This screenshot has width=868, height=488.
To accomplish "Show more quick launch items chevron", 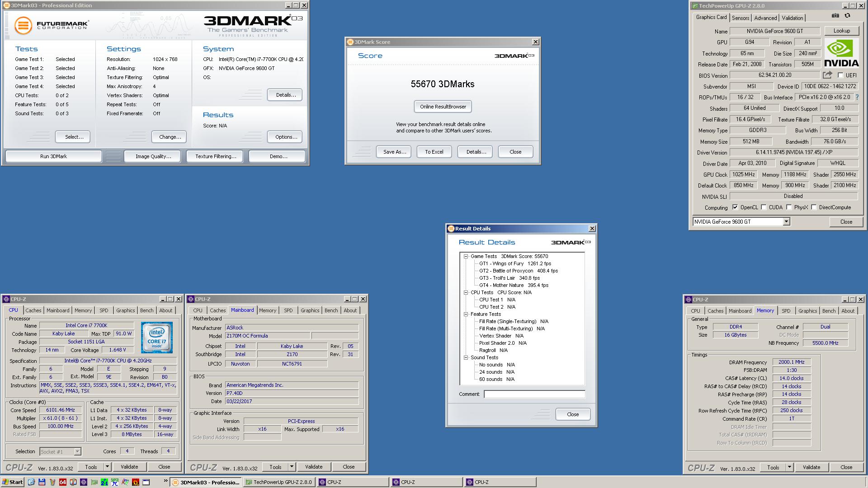I will pos(165,481).
